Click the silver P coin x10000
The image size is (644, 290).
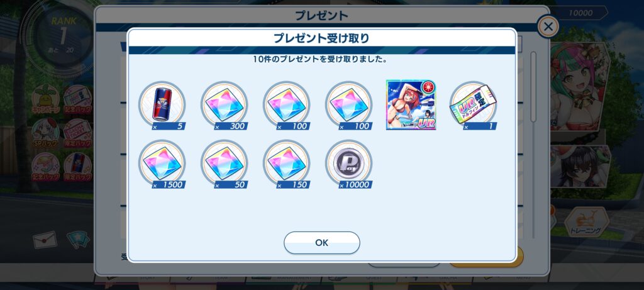(x=349, y=164)
